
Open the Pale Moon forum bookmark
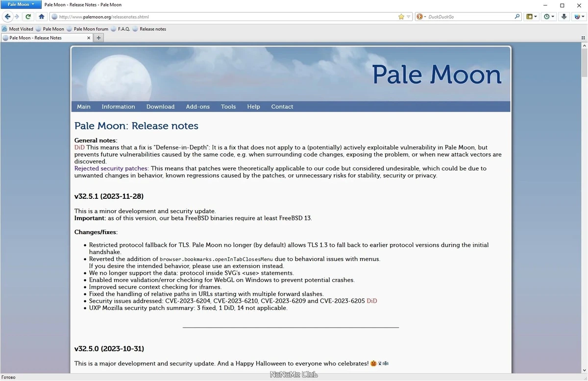tap(88, 29)
